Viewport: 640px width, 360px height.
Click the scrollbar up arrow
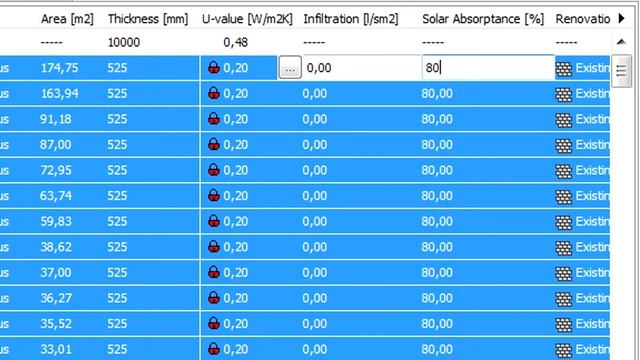(621, 42)
